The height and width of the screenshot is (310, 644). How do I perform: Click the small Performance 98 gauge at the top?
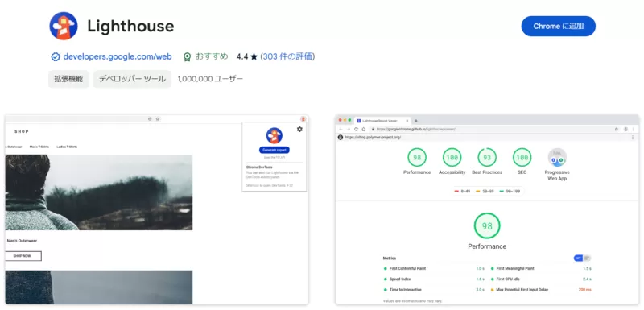tap(417, 157)
